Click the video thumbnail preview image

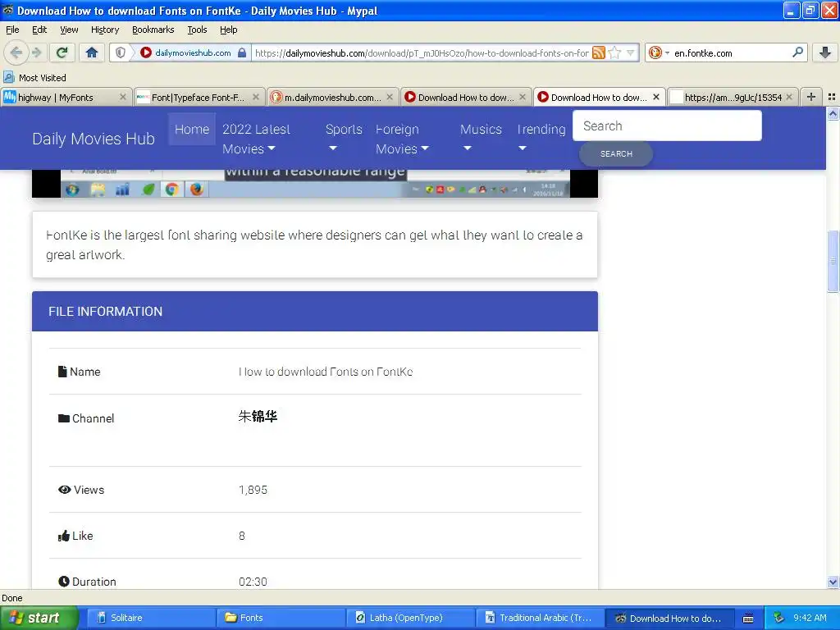314,183
